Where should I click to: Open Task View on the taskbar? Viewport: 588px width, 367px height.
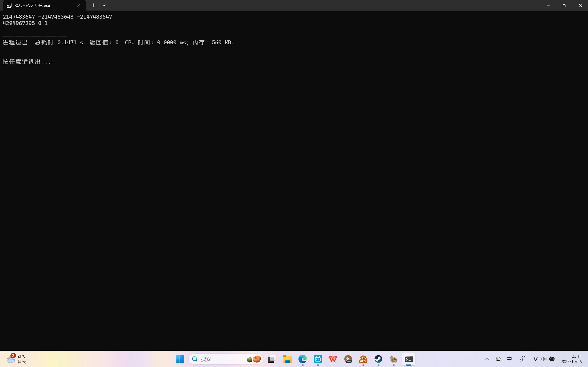[x=272, y=359]
